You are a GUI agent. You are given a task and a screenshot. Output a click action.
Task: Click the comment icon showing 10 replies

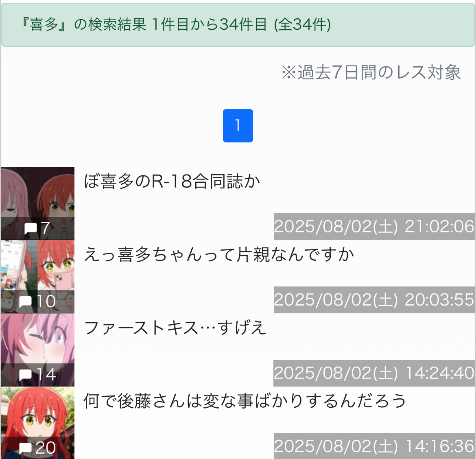pyautogui.click(x=26, y=302)
